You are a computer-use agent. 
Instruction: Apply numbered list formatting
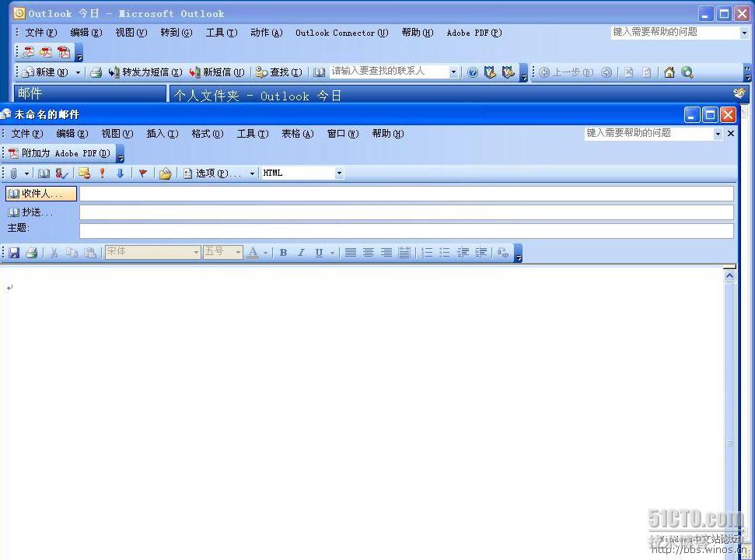(x=427, y=252)
